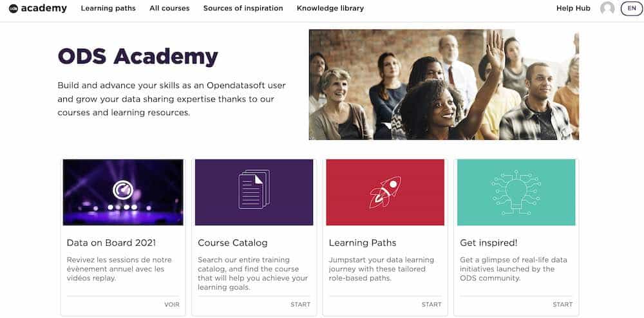
Task: Open the EN language selector
Action: [x=631, y=8]
